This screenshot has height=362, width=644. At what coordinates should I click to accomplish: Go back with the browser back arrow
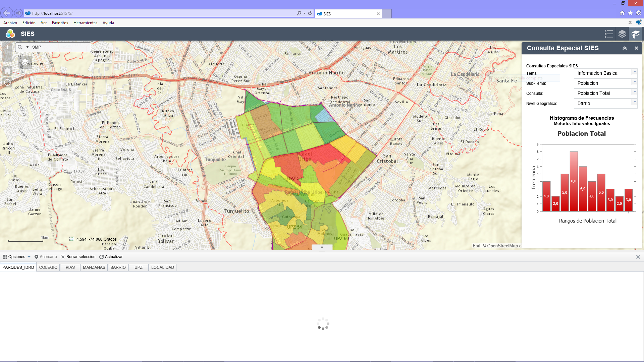7,13
